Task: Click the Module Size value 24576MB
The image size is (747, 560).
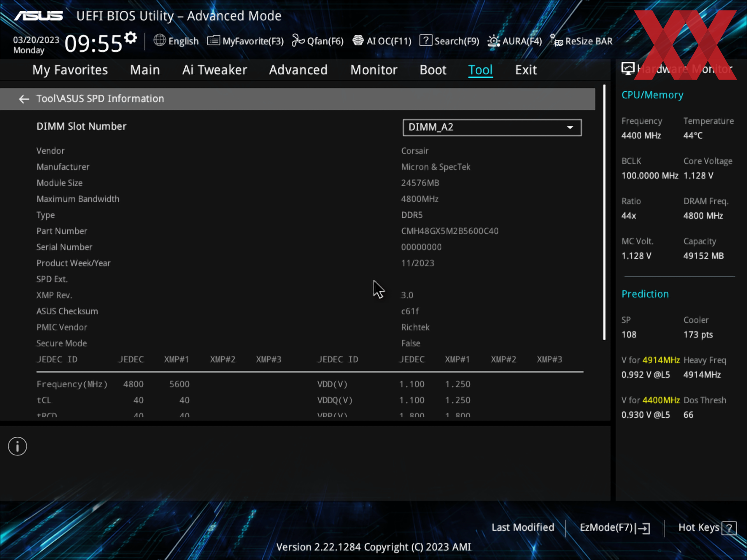Action: pyautogui.click(x=420, y=183)
